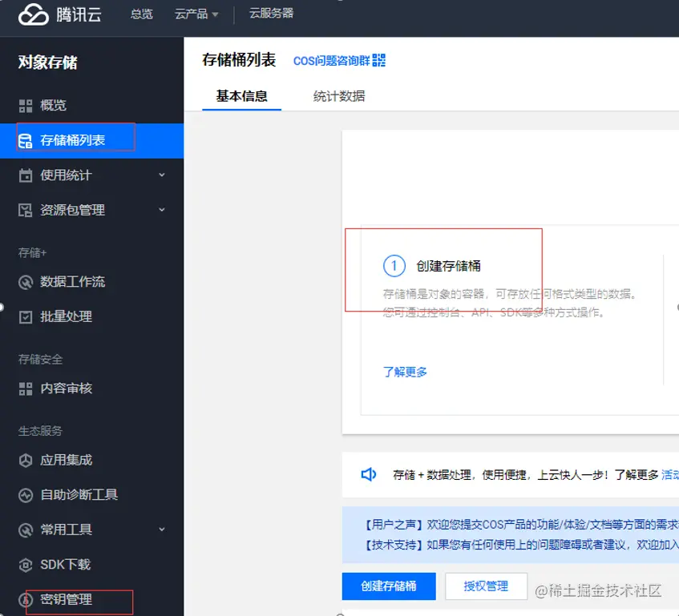679x616 pixels.
Task: Click the 数据工作流 icon
Action: point(26,282)
